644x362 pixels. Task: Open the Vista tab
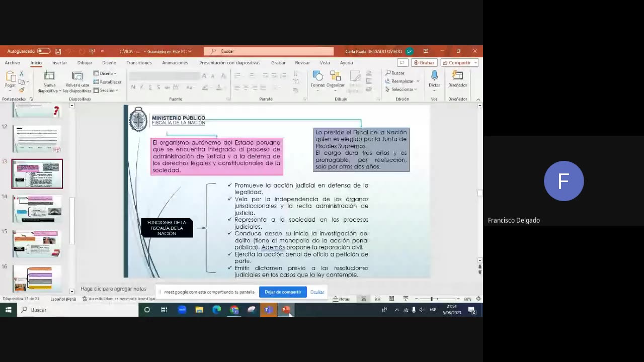click(x=325, y=63)
